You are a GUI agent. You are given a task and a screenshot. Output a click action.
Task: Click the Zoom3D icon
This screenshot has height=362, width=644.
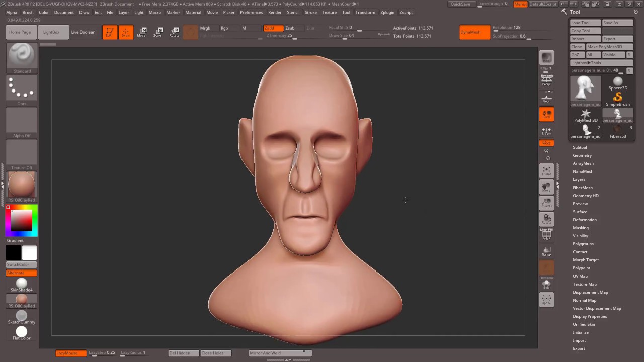[546, 203]
